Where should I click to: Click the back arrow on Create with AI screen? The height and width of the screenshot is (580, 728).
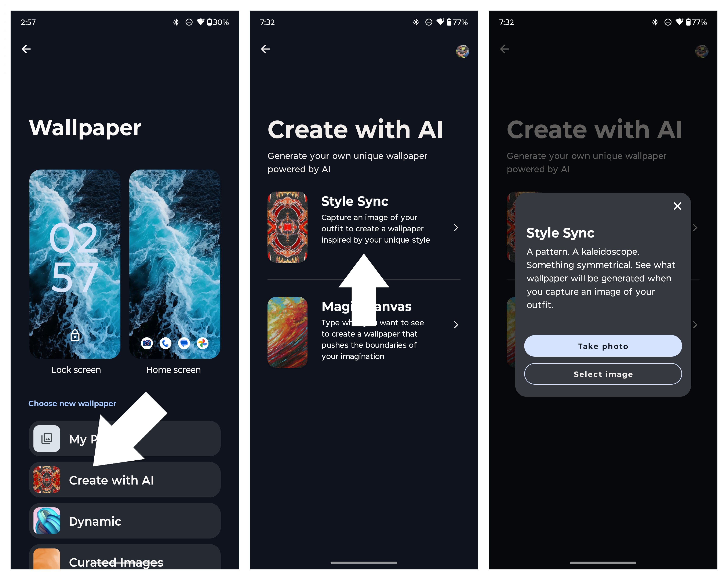(x=266, y=49)
